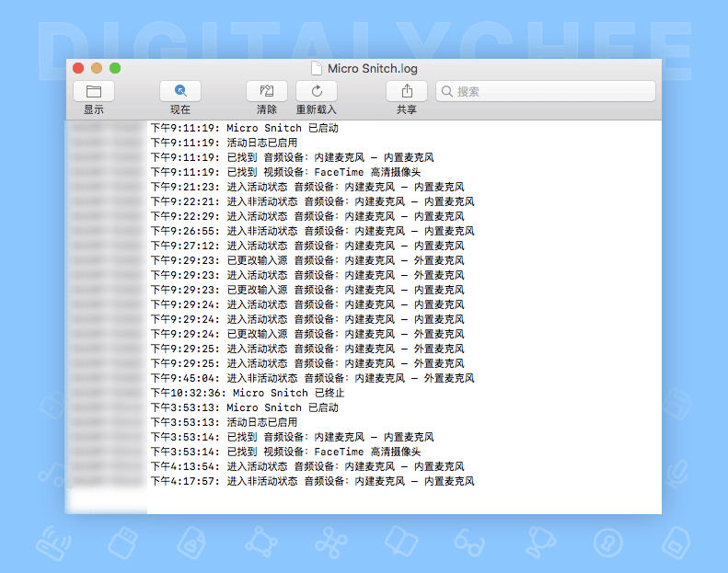This screenshot has height=573, width=728.
Task: Select line 下午3:53:13: Micro Snitch 已启动
Action: click(x=244, y=407)
